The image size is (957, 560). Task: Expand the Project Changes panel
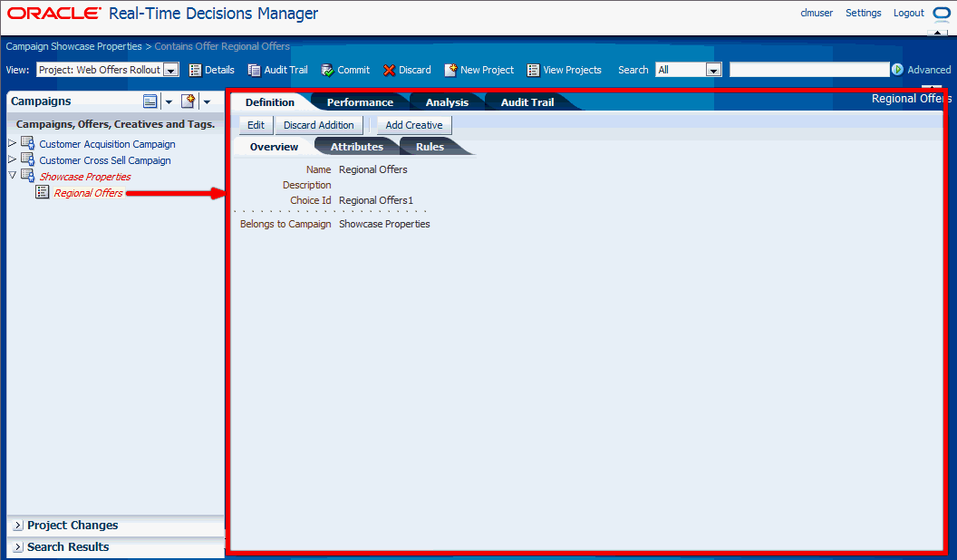(x=18, y=526)
